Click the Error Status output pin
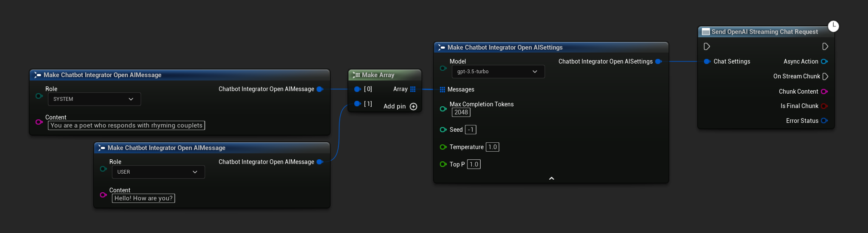 click(824, 121)
